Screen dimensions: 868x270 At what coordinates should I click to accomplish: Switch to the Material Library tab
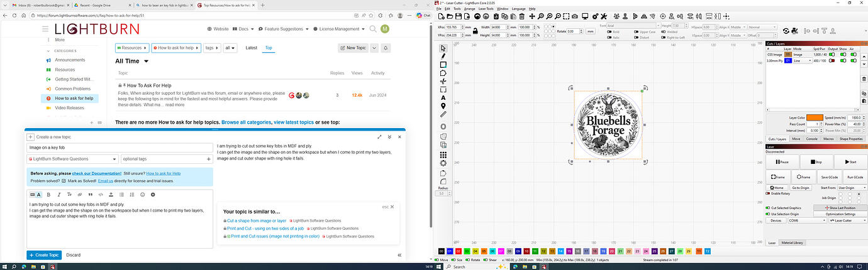(793, 242)
